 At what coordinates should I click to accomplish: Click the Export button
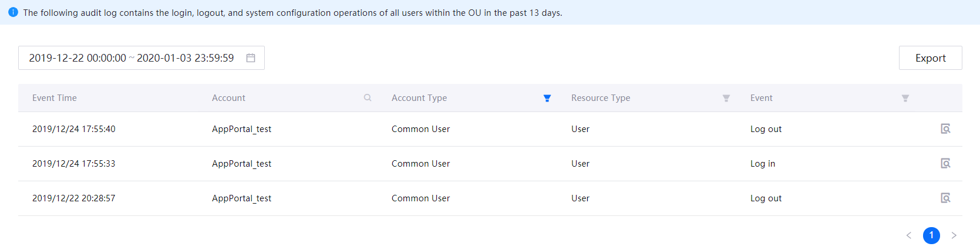[x=930, y=58]
